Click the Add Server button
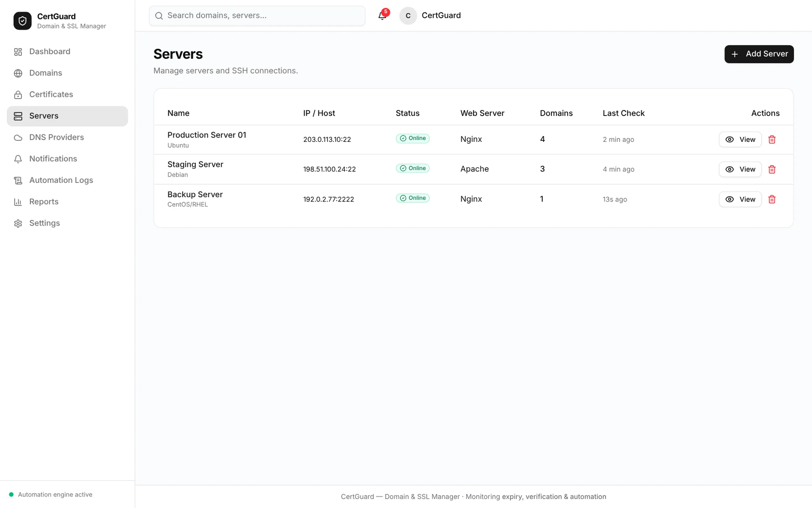This screenshot has width=812, height=508. pos(759,54)
